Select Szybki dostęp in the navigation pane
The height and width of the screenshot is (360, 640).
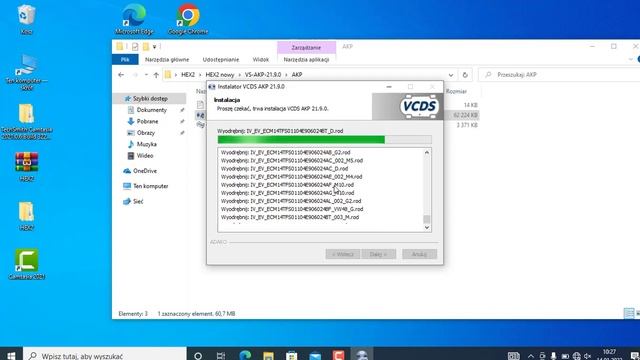[x=150, y=98]
